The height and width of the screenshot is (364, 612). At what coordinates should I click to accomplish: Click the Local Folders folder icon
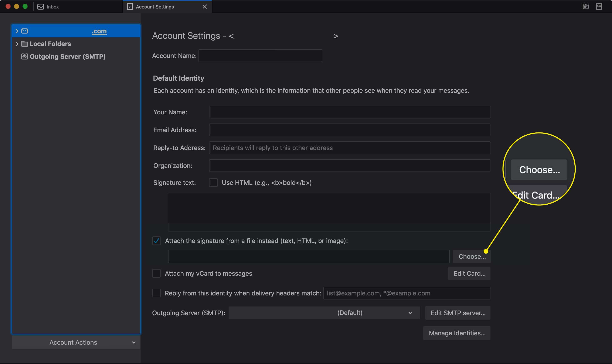pos(25,44)
